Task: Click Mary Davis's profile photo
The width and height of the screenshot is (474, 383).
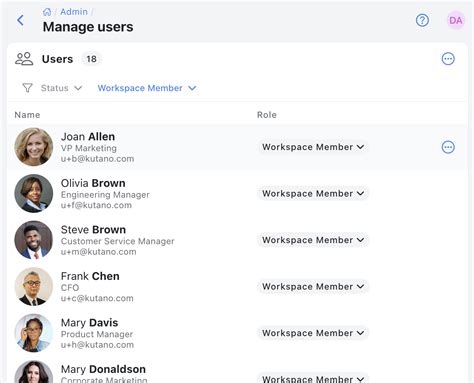Action: pyautogui.click(x=34, y=333)
